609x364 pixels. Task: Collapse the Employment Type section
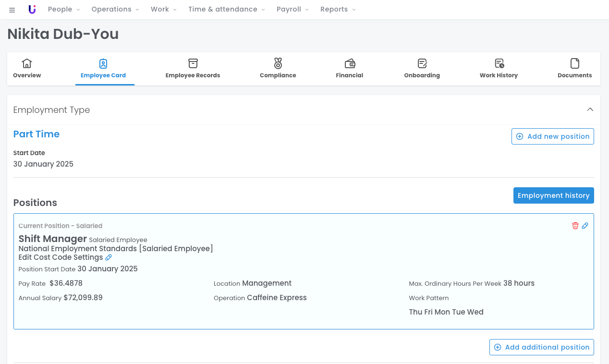[x=590, y=109]
